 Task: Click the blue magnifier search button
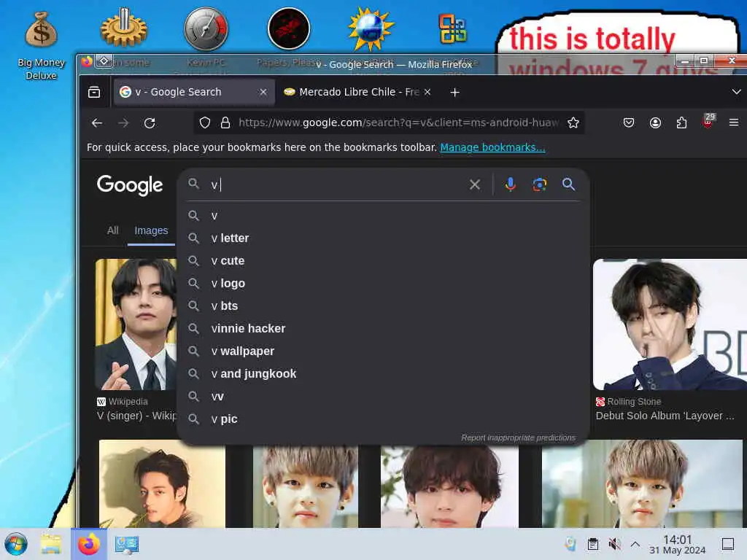click(x=568, y=184)
